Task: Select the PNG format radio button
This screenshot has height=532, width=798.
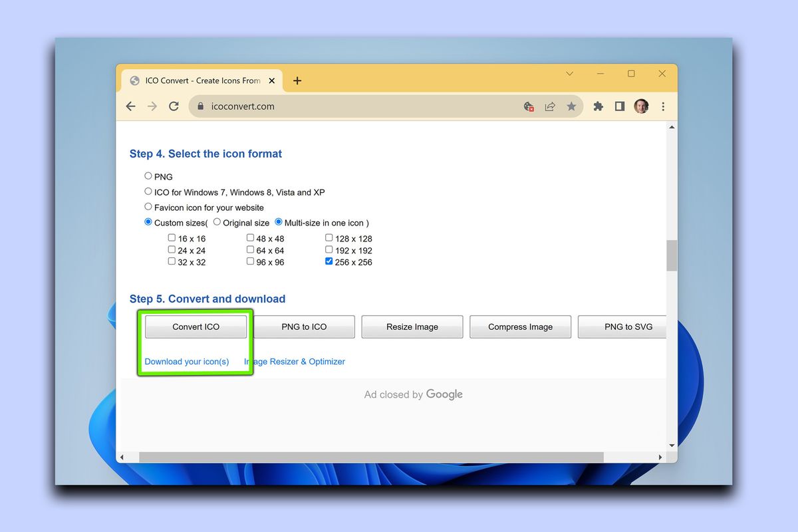Action: pos(148,175)
